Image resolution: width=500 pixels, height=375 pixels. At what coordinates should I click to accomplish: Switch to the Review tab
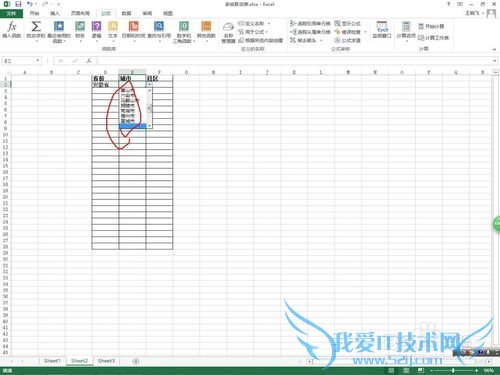point(147,13)
